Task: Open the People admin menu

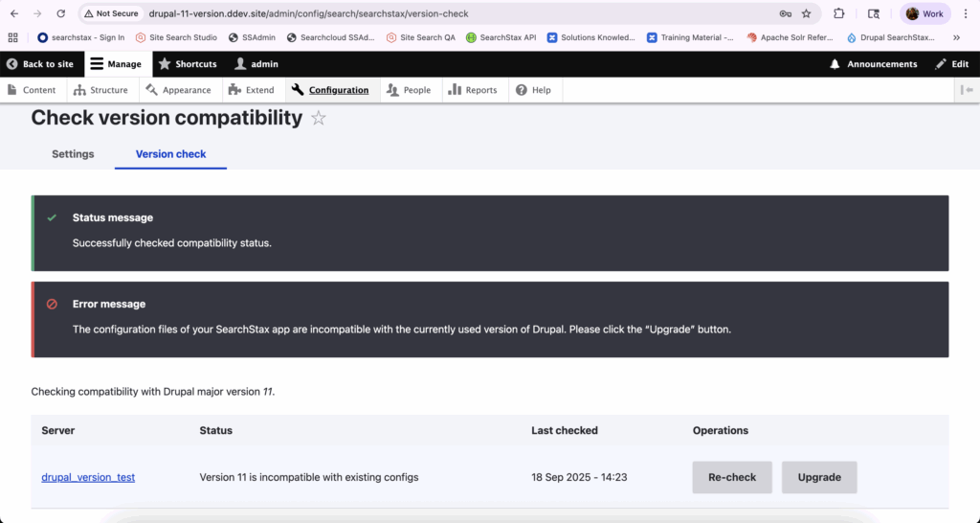Action: coord(410,90)
